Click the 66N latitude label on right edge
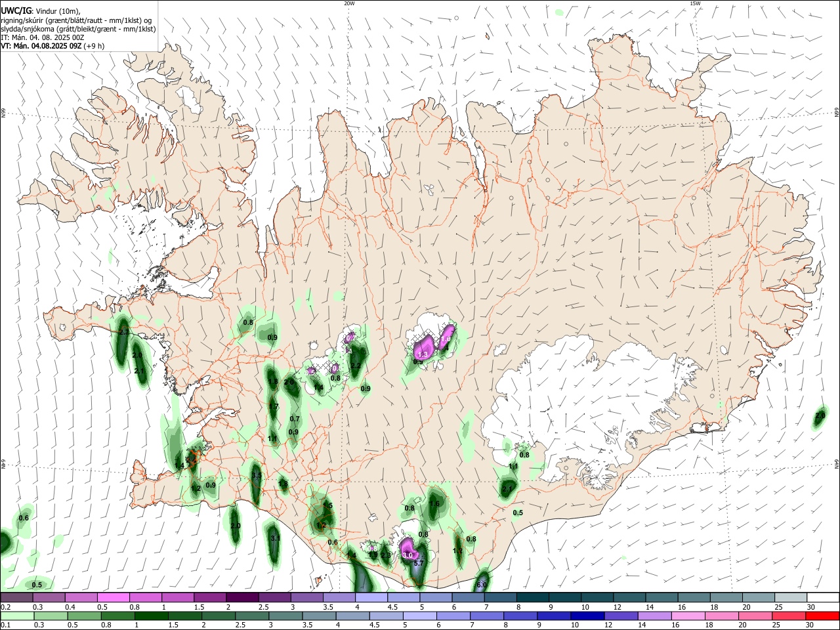Viewport: 840px width, 630px height. point(837,113)
